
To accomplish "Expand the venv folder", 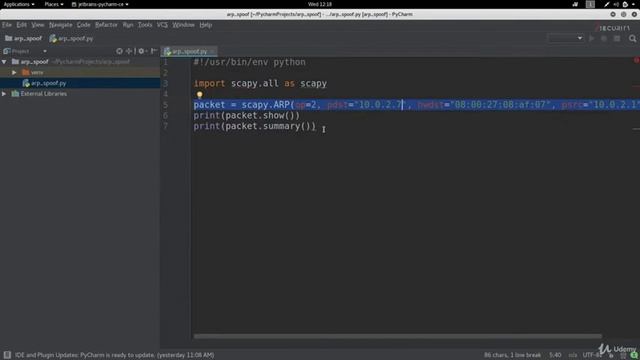I will click(14, 72).
